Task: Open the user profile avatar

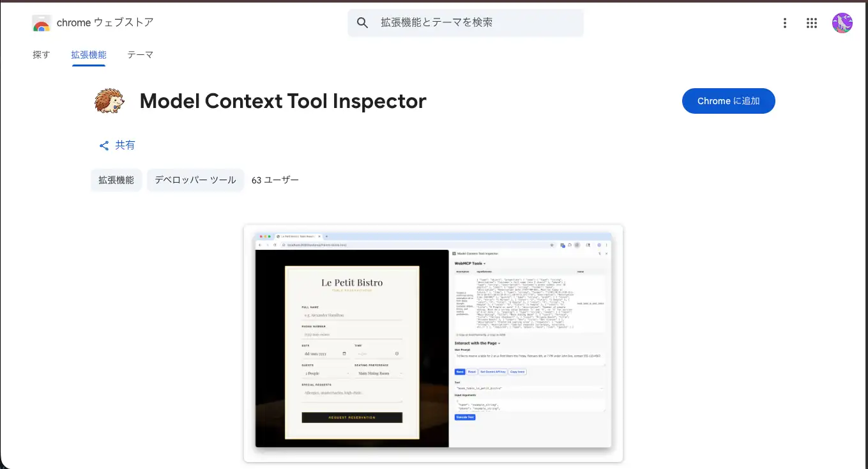Action: click(x=842, y=23)
